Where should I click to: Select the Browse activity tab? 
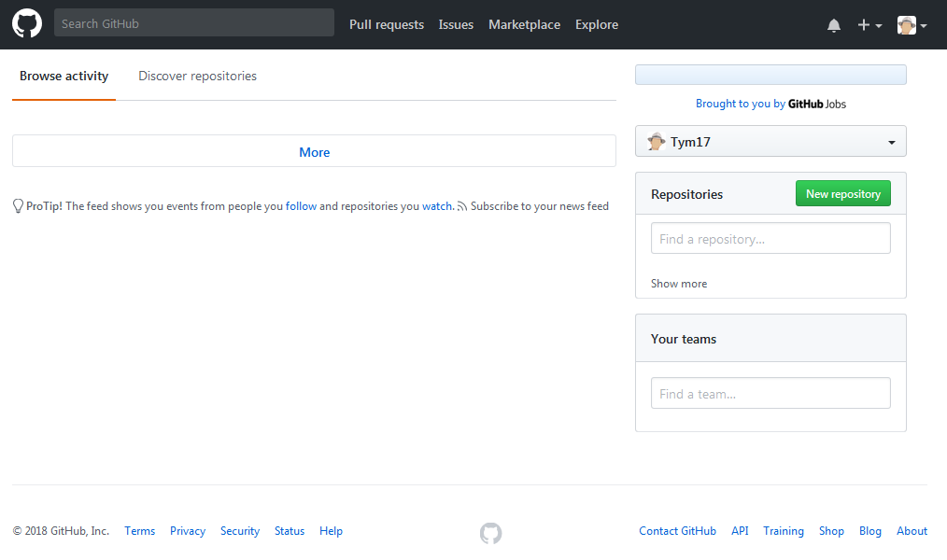click(64, 76)
